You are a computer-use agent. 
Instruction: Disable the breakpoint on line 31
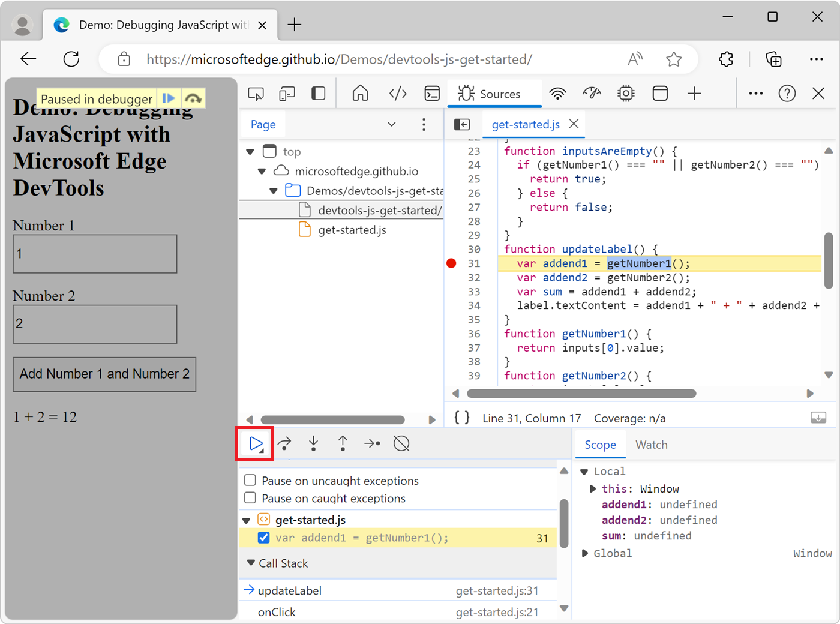(x=264, y=538)
